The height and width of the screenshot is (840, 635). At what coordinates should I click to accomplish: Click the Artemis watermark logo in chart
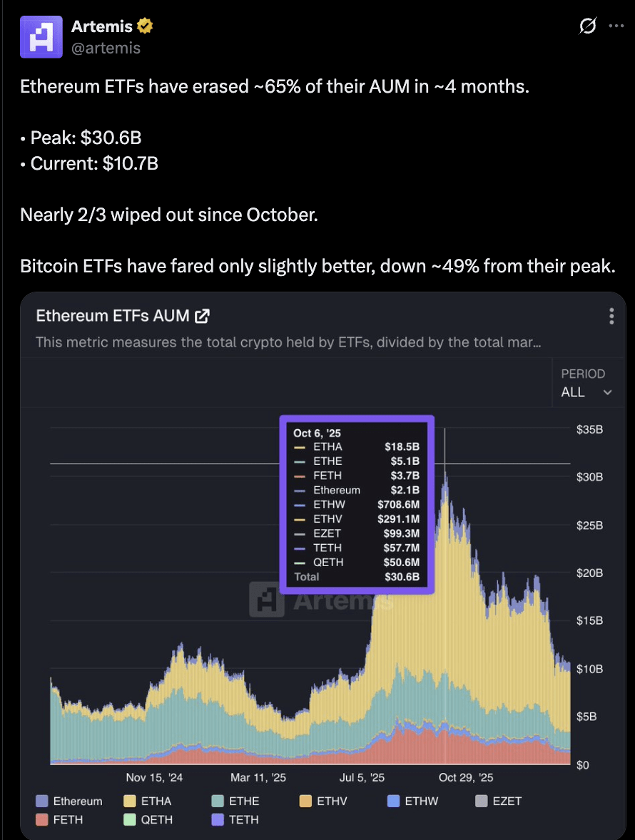click(x=266, y=599)
